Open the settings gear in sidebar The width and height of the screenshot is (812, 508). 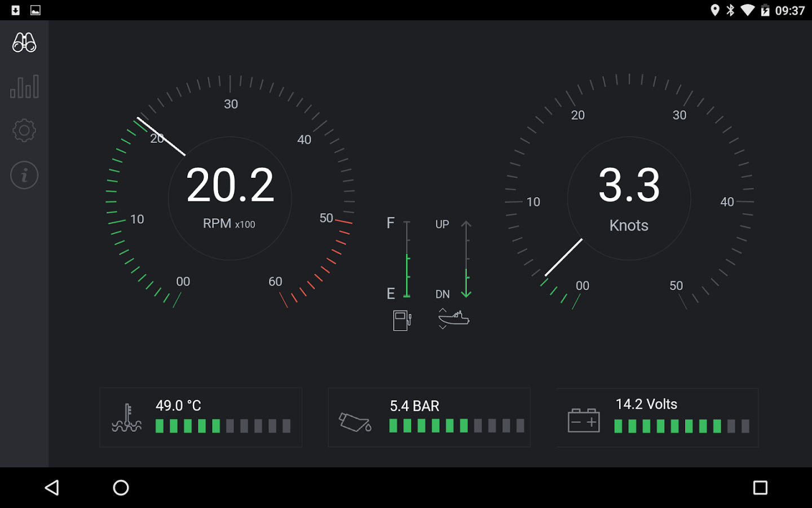tap(24, 130)
